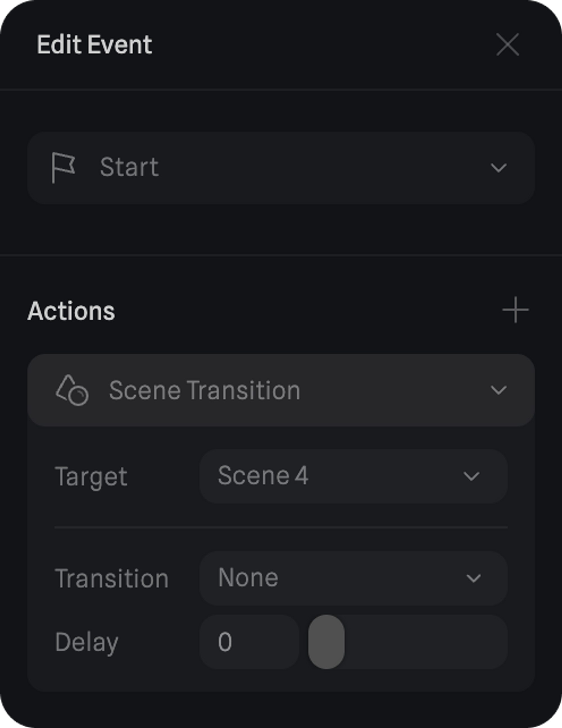Screen dimensions: 562x728
Task: Click the empty Delay slider track
Action: click(x=426, y=642)
